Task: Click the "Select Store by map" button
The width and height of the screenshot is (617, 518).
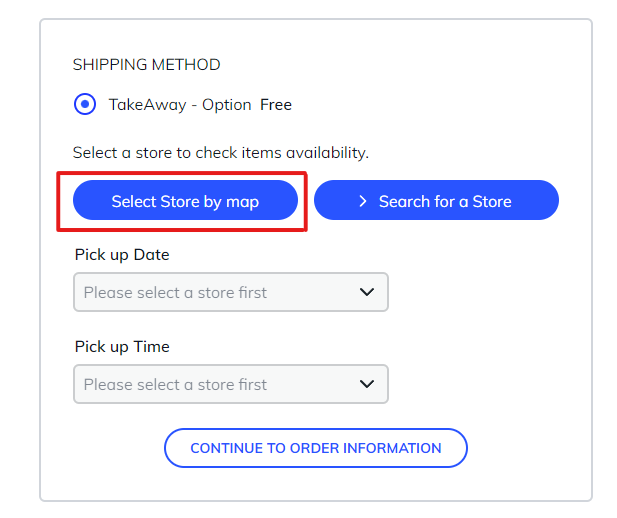Action: tap(185, 201)
